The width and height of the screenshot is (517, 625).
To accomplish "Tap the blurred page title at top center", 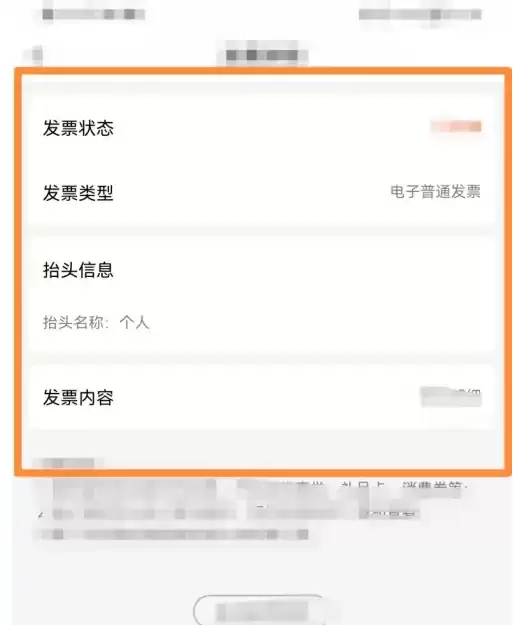I will click(262, 55).
